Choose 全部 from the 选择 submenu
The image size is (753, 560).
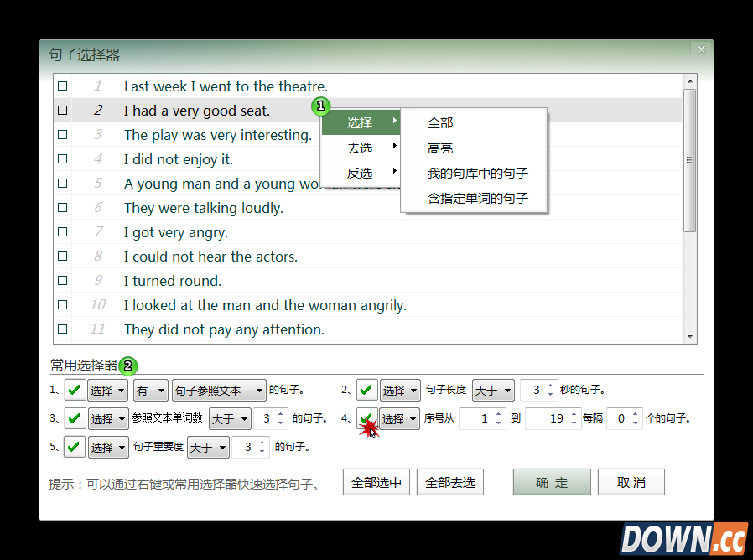pyautogui.click(x=439, y=122)
